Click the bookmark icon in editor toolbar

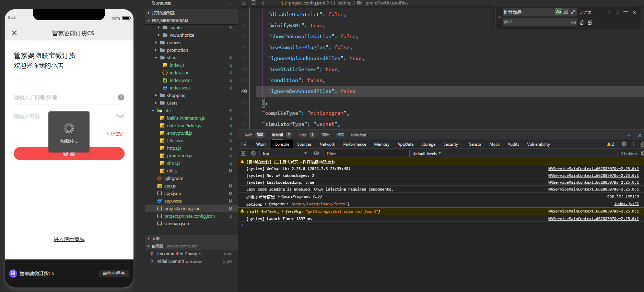(254, 3)
